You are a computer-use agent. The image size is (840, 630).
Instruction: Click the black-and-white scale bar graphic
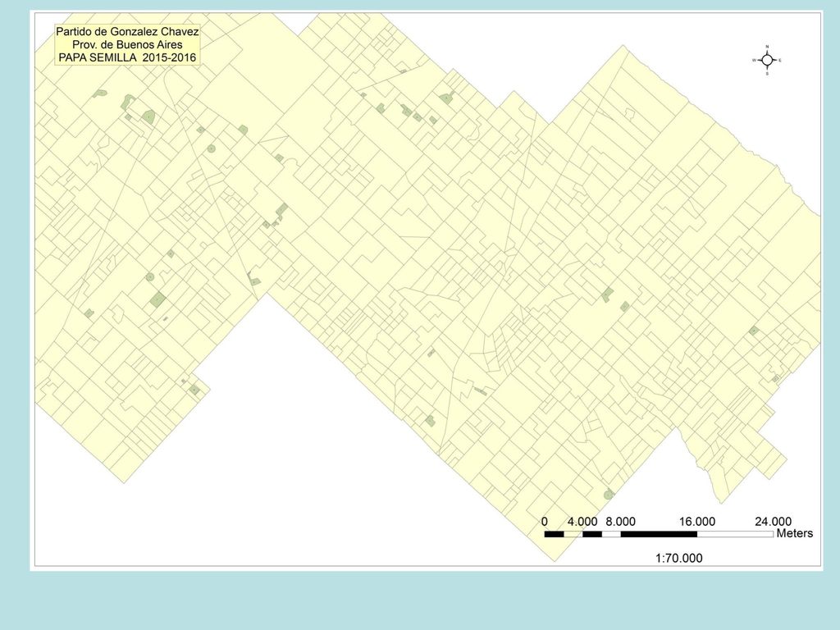(x=659, y=534)
